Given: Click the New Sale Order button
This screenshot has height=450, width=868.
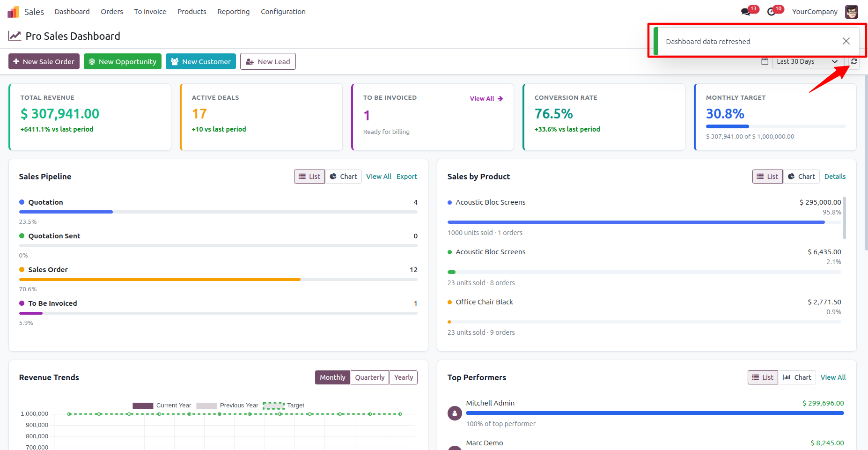Looking at the screenshot, I should pyautogui.click(x=44, y=61).
